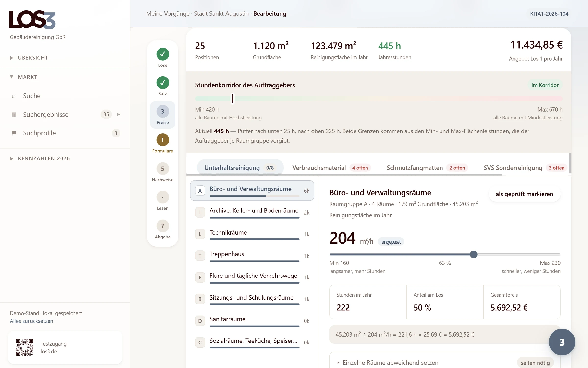Expand the KENNZAHLEN 2026 section

[x=40, y=158]
